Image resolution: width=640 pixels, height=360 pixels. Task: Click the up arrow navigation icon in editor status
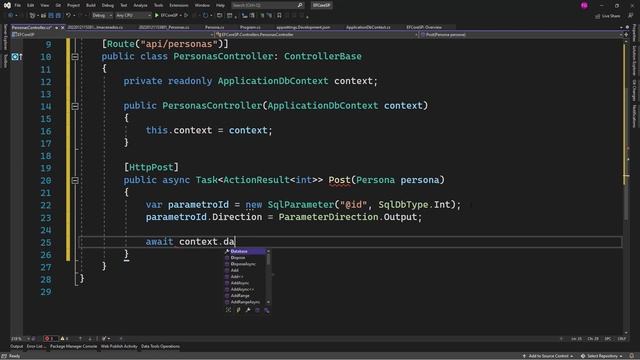(80, 338)
